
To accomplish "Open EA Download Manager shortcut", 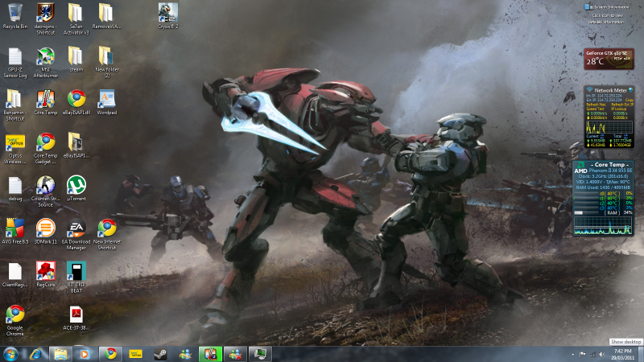I will click(76, 234).
